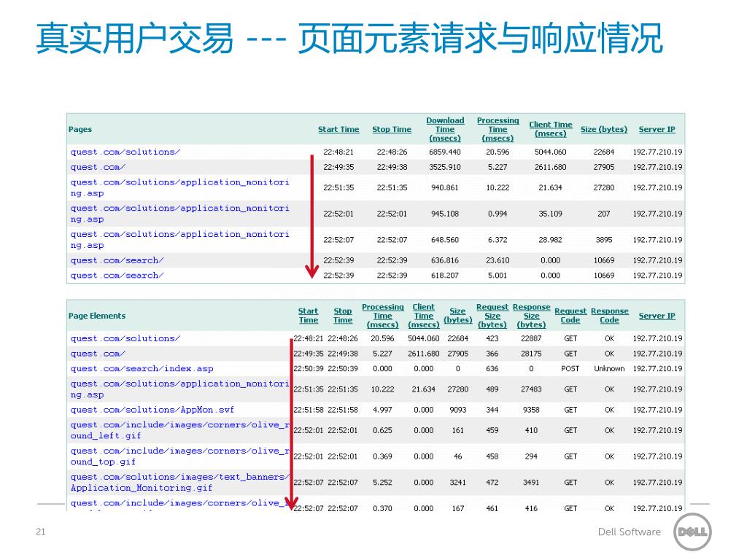Sort Page Elements by Client Time (msecs)
Image resolution: width=747 pixels, height=560 pixels.
tap(424, 315)
